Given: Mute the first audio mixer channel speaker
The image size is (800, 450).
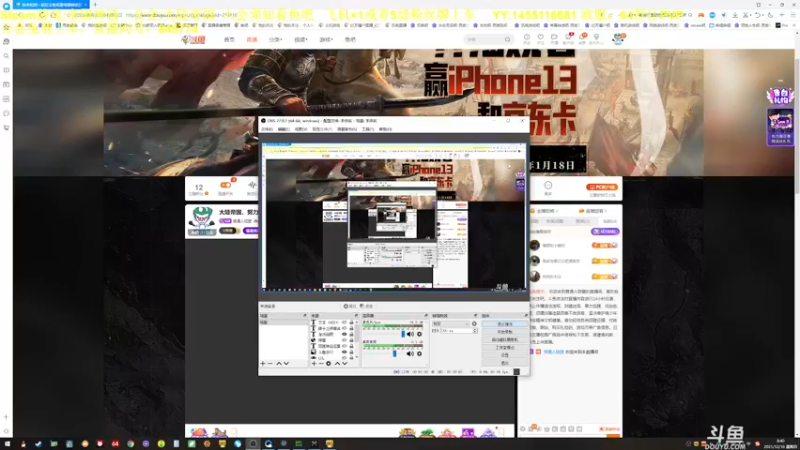Looking at the screenshot, I should click(x=410, y=334).
